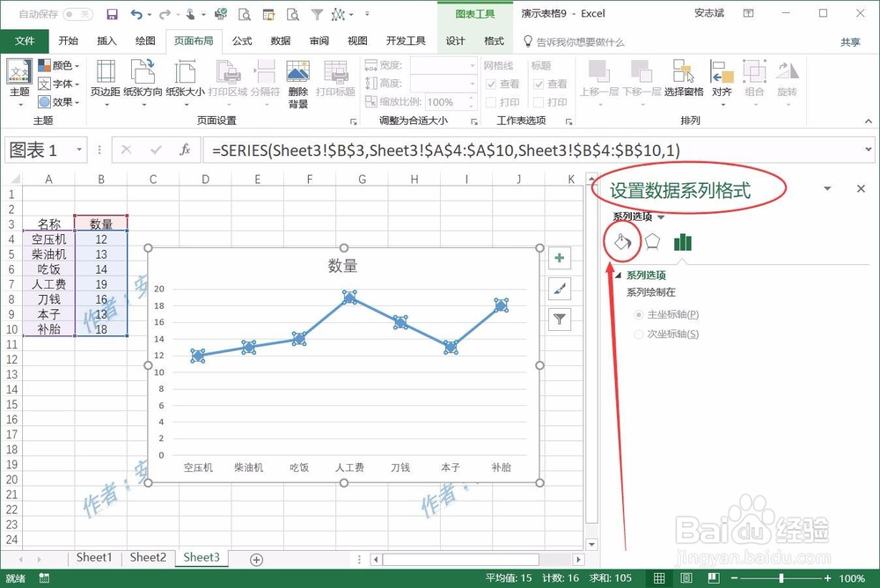This screenshot has height=588, width=880.
Task: Open the Fill & Line settings in the format pane
Action: (621, 242)
